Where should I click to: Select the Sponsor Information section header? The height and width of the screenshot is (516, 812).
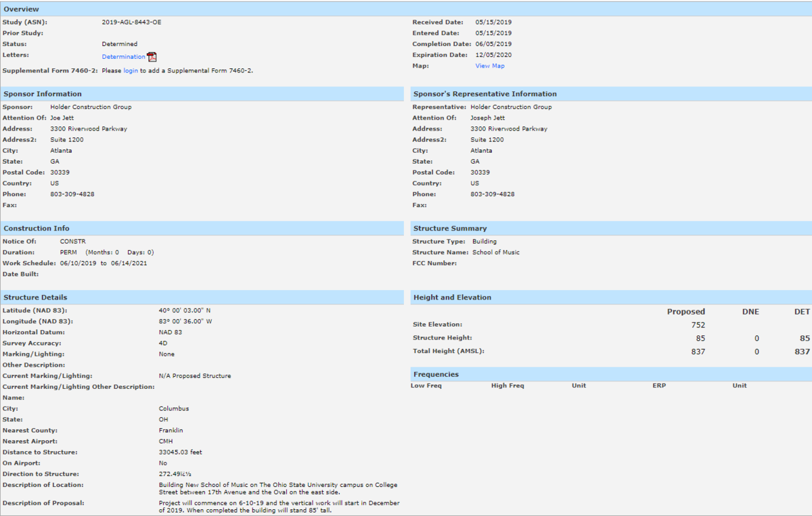pos(202,94)
